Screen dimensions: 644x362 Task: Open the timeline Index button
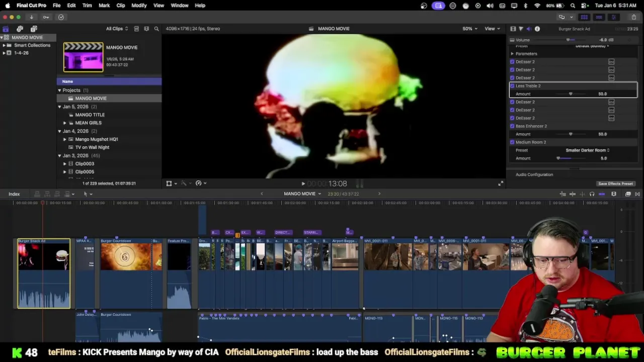[x=14, y=194]
